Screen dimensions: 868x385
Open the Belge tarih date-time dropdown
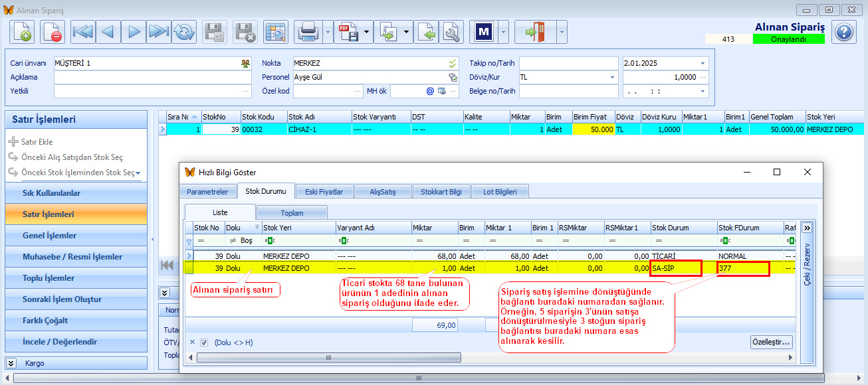pos(703,91)
